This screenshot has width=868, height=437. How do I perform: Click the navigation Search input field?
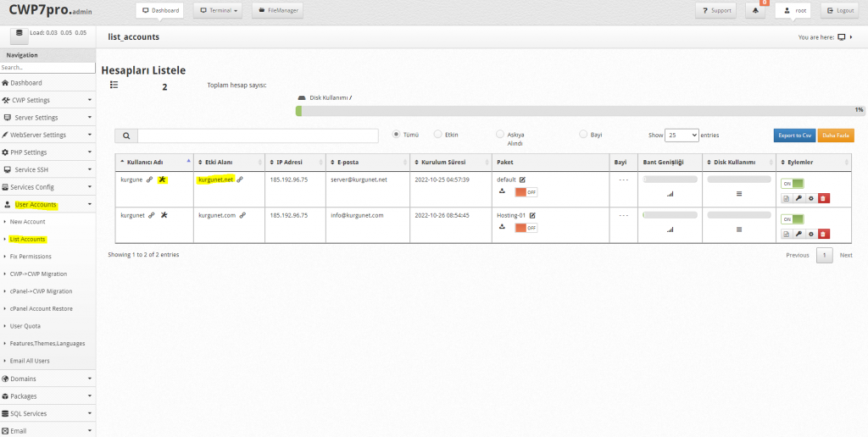[x=47, y=68]
